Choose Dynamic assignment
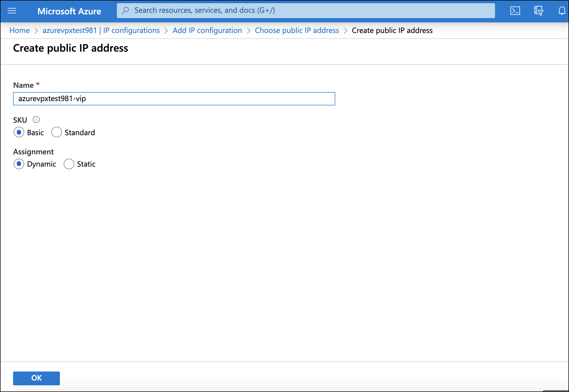This screenshot has height=392, width=569. click(x=19, y=164)
